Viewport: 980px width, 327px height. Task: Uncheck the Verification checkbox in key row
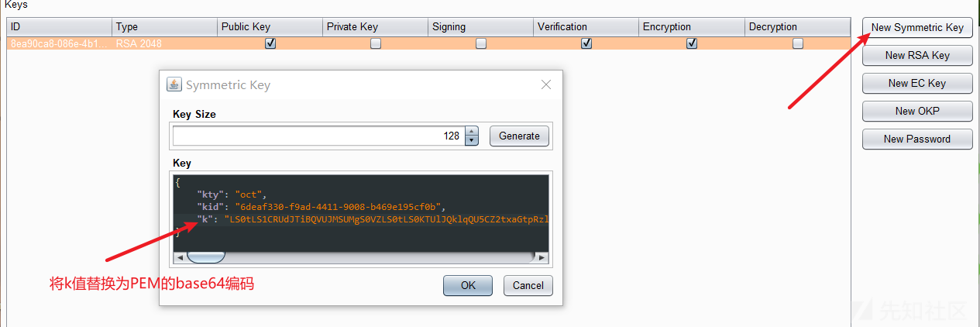[586, 44]
